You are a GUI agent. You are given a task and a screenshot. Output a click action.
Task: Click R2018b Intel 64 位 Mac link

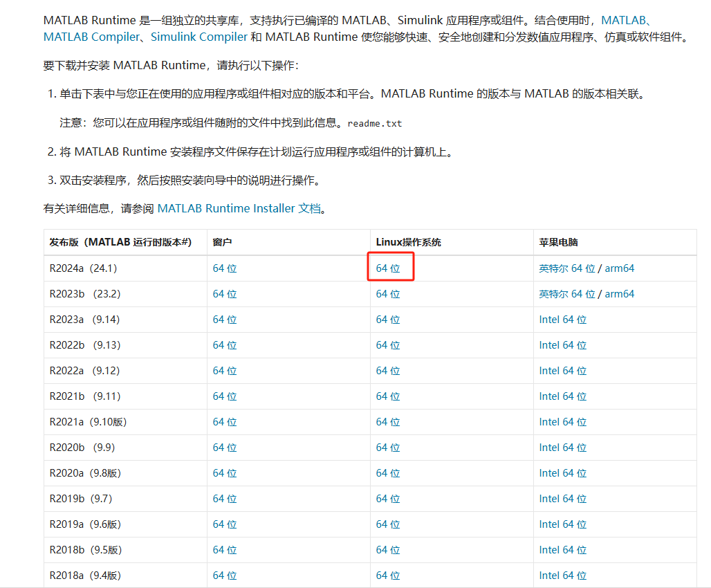click(x=563, y=550)
